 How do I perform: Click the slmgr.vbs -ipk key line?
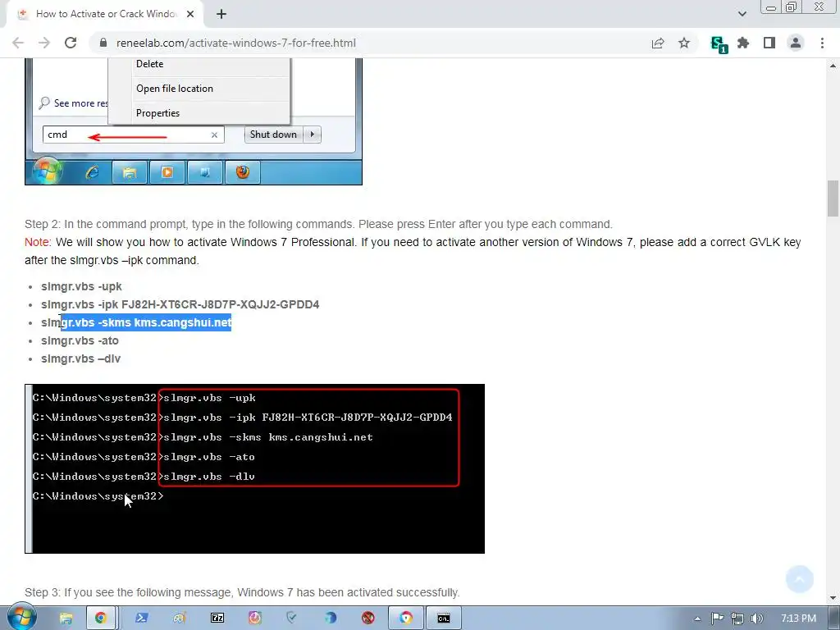[x=180, y=304]
